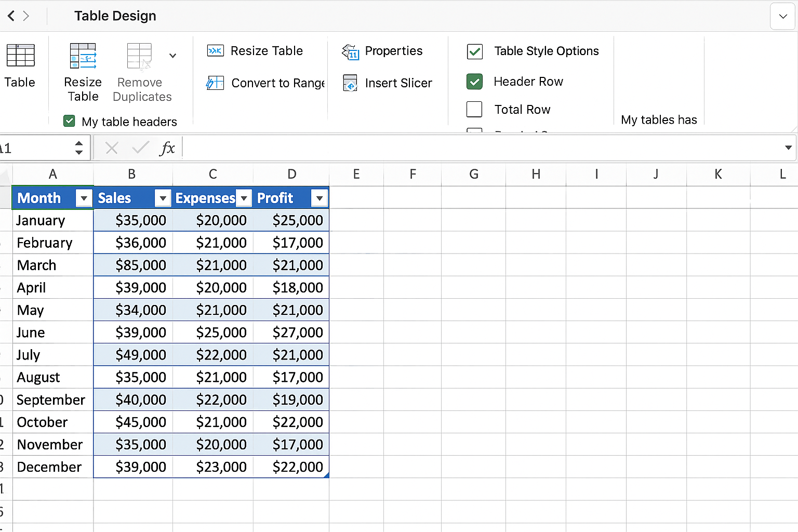Select June's $27,000 profit cell

(291, 332)
